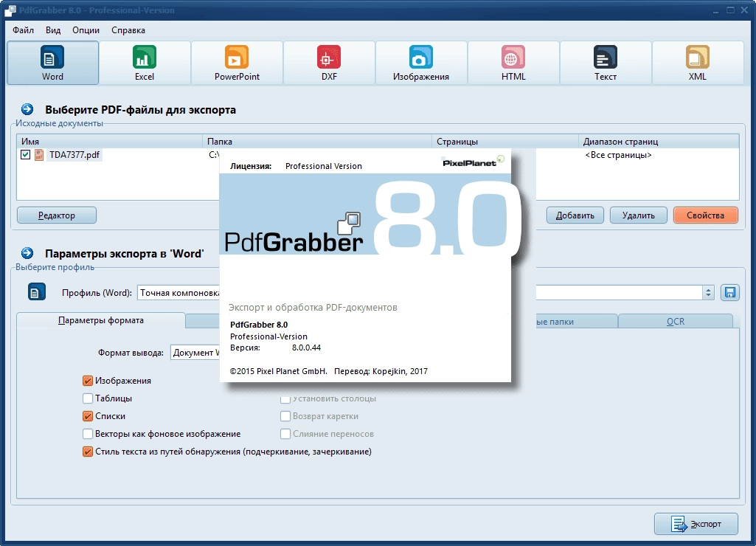Select the TDA7377.pdf file name

[74, 155]
